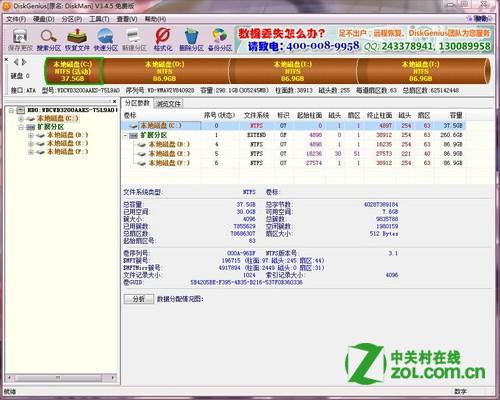
Task: Open the 分区(P) menu
Action: (72, 19)
